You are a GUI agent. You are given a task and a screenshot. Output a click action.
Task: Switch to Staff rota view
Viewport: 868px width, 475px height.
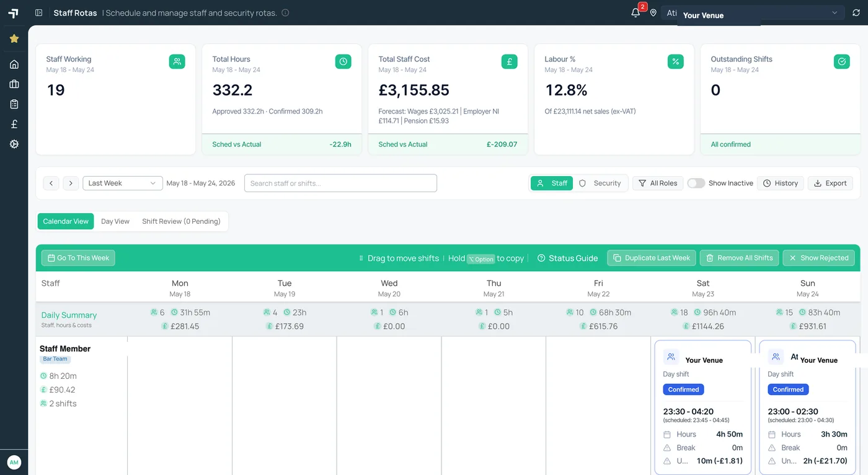coord(552,183)
